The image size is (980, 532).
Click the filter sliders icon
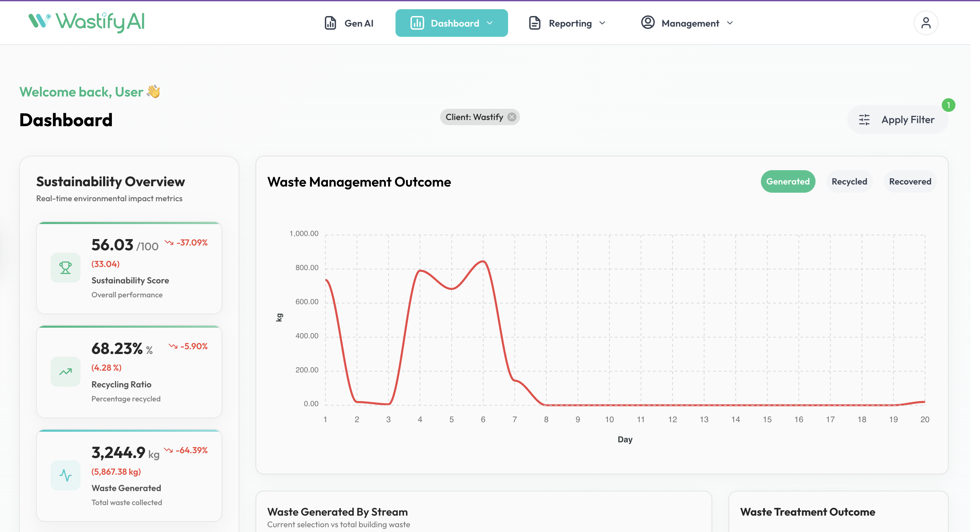tap(864, 120)
